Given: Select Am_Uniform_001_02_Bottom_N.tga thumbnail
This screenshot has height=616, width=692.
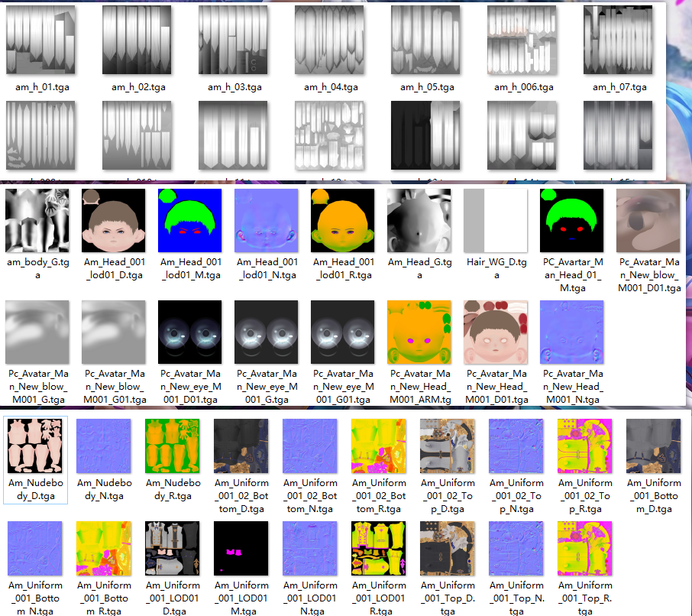Looking at the screenshot, I should click(x=310, y=446).
